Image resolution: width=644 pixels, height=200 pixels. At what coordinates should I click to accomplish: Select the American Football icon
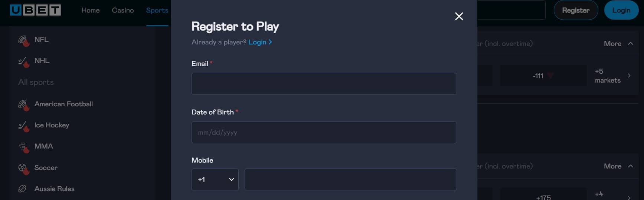(x=23, y=104)
